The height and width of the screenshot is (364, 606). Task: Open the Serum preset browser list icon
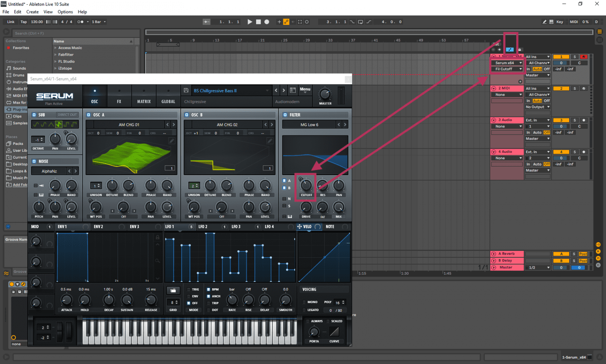point(293,90)
